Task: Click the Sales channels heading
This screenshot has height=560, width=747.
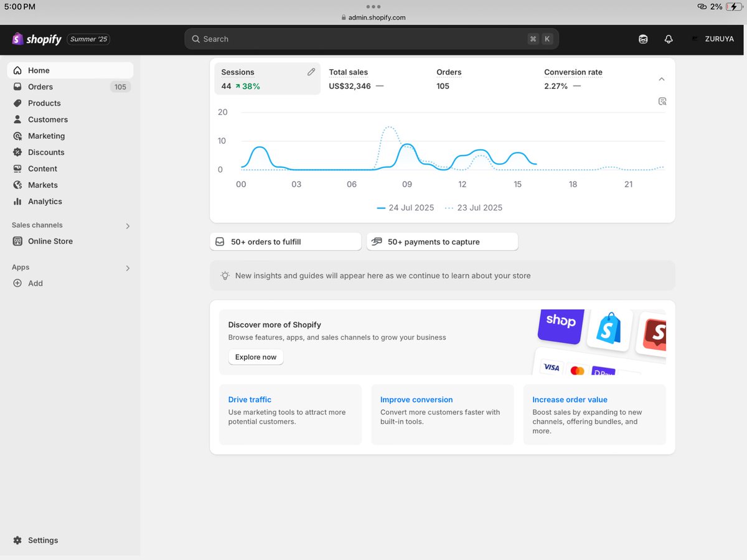Action: pyautogui.click(x=37, y=225)
